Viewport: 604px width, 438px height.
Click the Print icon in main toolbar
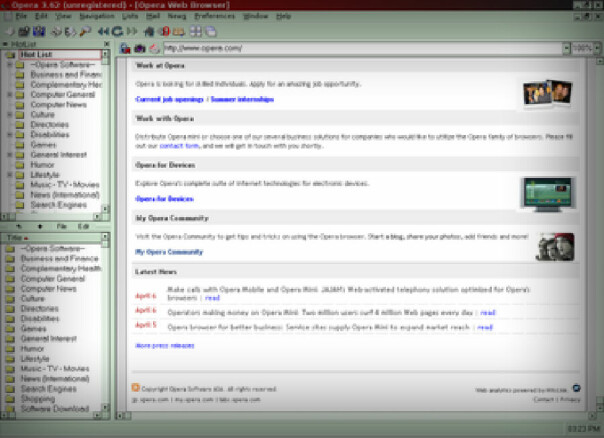pos(56,32)
